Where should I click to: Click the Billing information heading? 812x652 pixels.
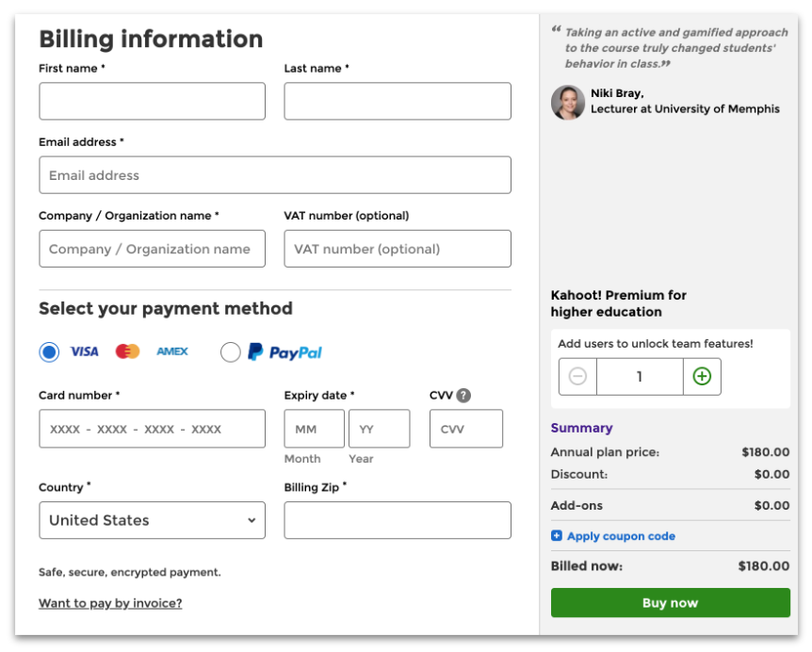[x=152, y=39]
